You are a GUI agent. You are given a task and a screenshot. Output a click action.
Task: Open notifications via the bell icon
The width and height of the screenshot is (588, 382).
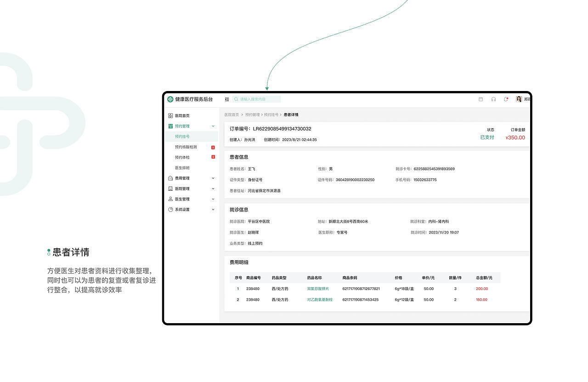(506, 99)
